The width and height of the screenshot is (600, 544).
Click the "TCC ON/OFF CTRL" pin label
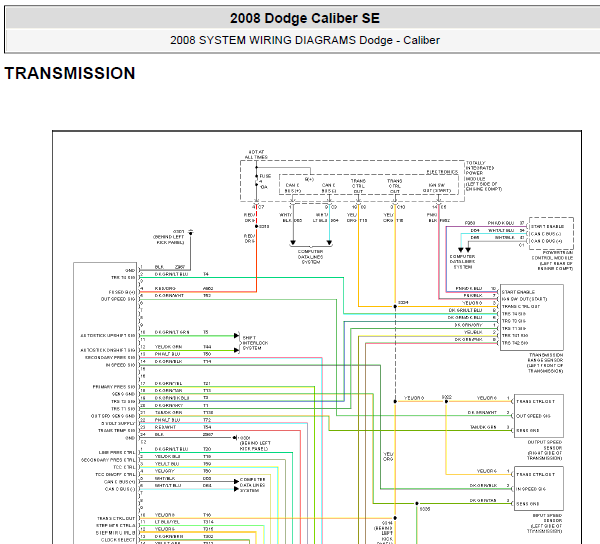pos(115,474)
